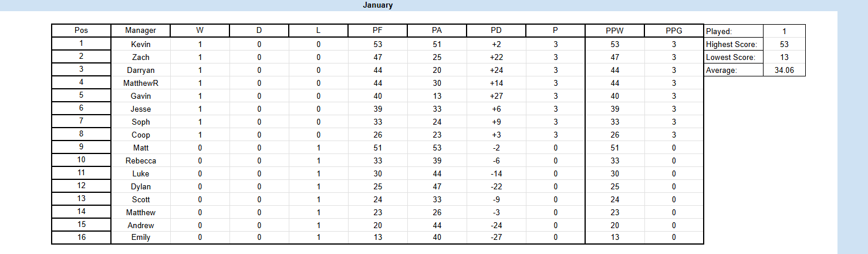Click the Manager column header
868x254 pixels.
[141, 31]
